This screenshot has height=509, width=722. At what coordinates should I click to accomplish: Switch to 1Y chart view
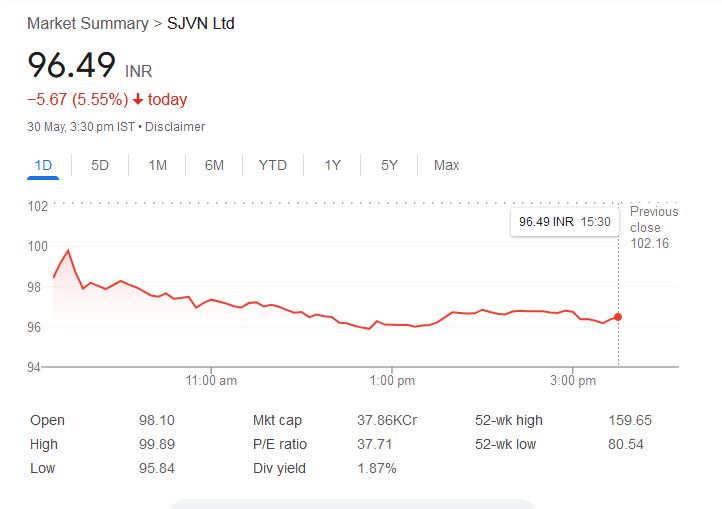[332, 165]
